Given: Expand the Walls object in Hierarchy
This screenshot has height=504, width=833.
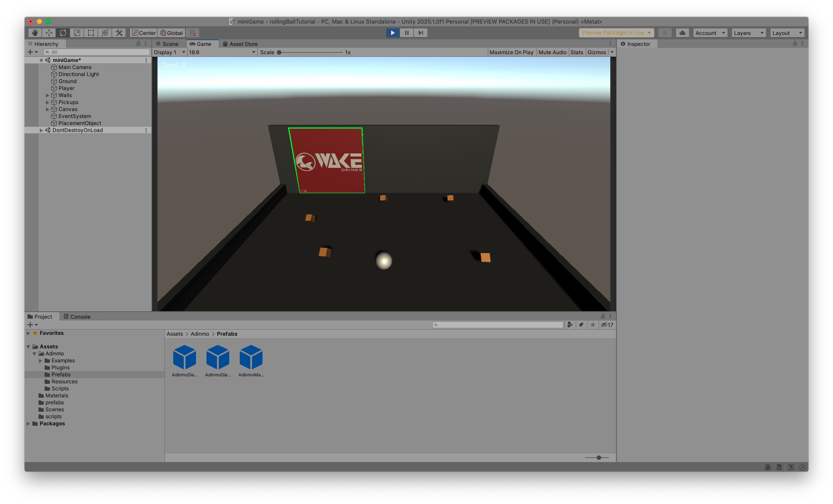Looking at the screenshot, I should click(48, 95).
